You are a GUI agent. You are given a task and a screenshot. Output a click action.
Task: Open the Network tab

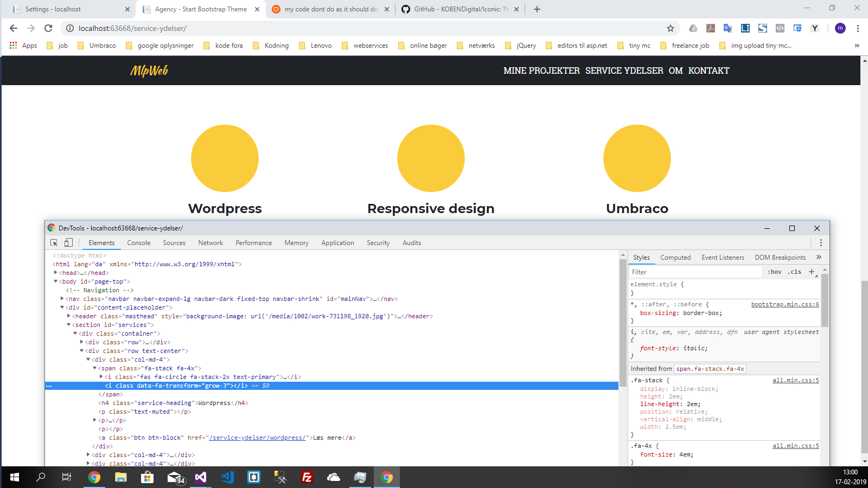point(210,243)
